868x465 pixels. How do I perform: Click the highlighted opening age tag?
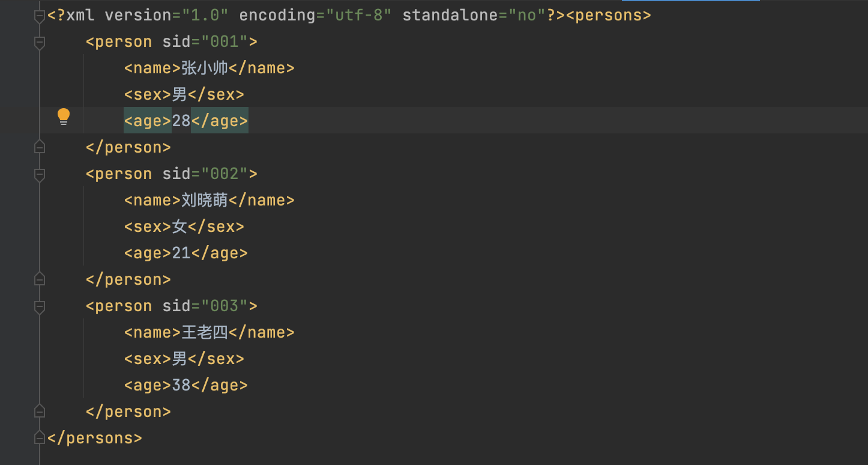pos(148,121)
